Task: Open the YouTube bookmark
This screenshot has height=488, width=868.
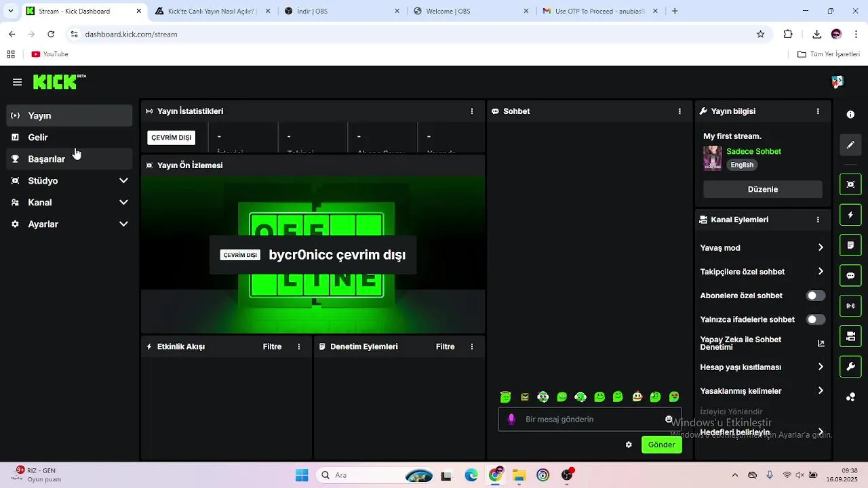Action: (50, 54)
